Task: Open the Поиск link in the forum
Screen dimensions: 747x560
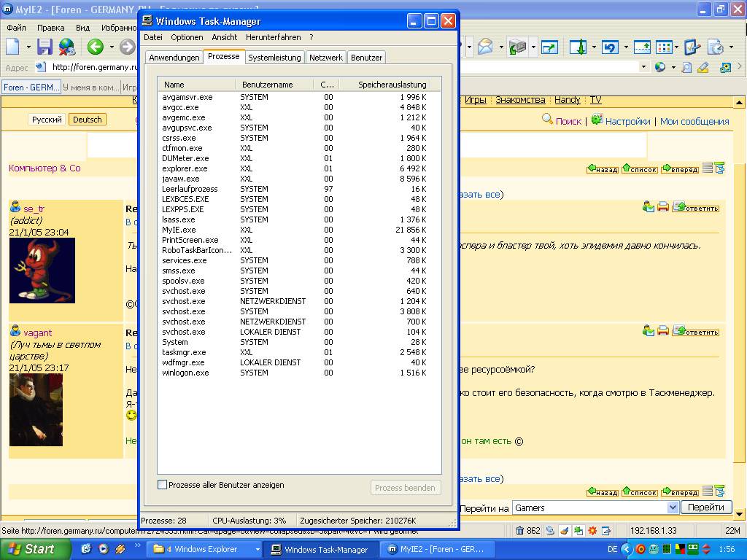Action: coord(568,122)
